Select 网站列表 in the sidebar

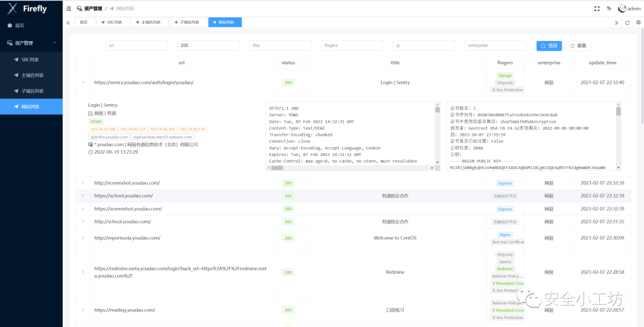pyautogui.click(x=31, y=107)
